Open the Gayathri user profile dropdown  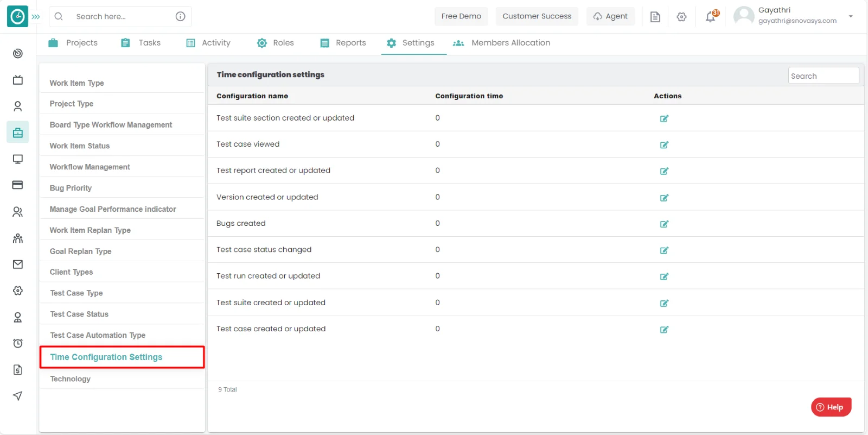click(794, 16)
